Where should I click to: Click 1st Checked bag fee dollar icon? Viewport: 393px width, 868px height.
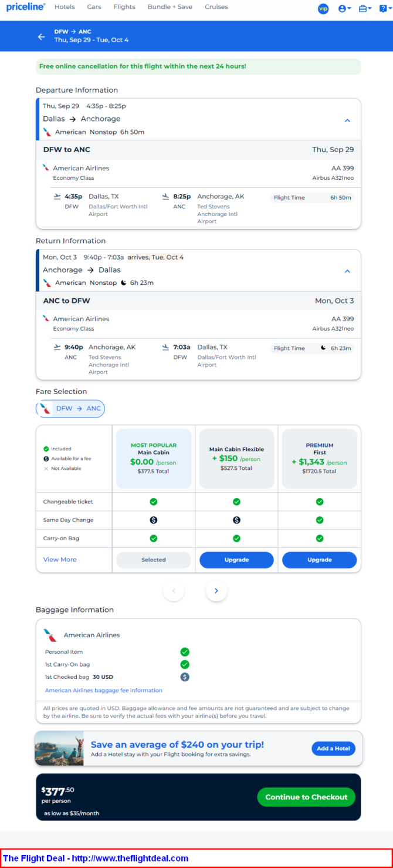[x=185, y=677]
